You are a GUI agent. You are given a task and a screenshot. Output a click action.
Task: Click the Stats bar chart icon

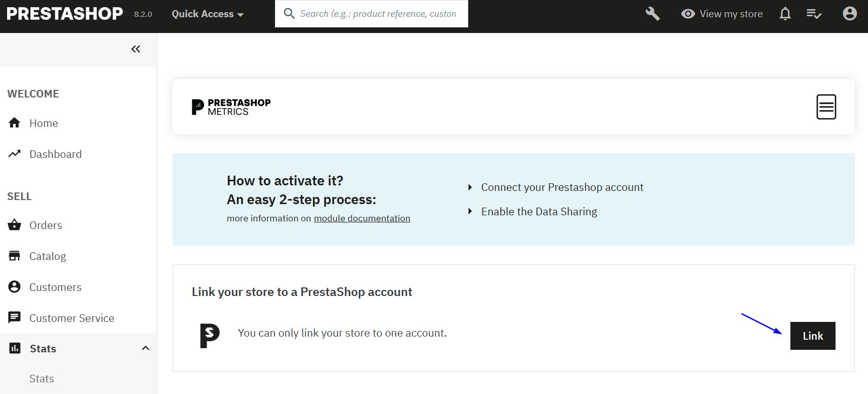(x=15, y=348)
